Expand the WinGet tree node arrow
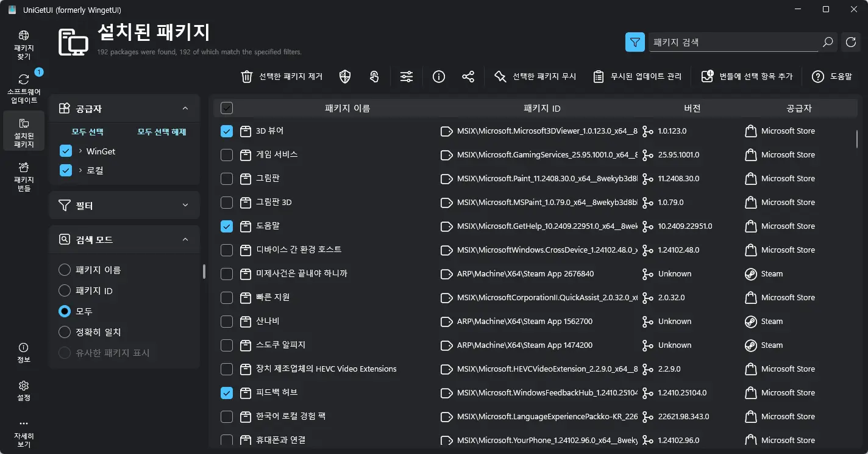This screenshot has width=868, height=454. [x=80, y=151]
